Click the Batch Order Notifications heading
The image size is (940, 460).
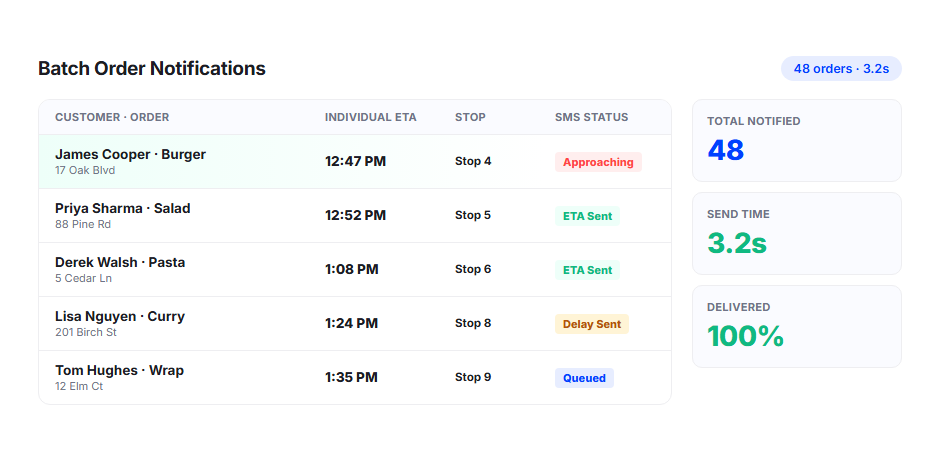152,68
